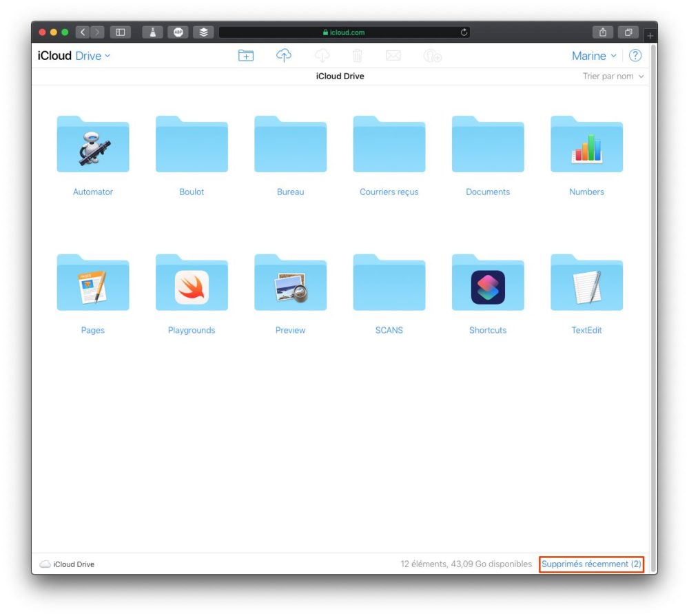Select the AdBlock Plus icon in Safari toolbar

178,32
